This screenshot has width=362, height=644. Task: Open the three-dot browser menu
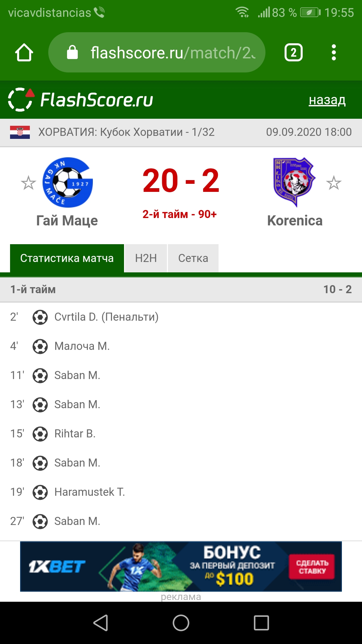[334, 53]
